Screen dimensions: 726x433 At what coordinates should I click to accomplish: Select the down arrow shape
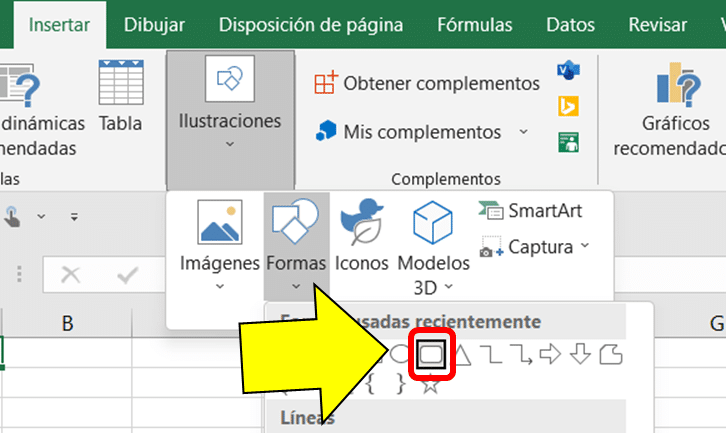tap(580, 353)
